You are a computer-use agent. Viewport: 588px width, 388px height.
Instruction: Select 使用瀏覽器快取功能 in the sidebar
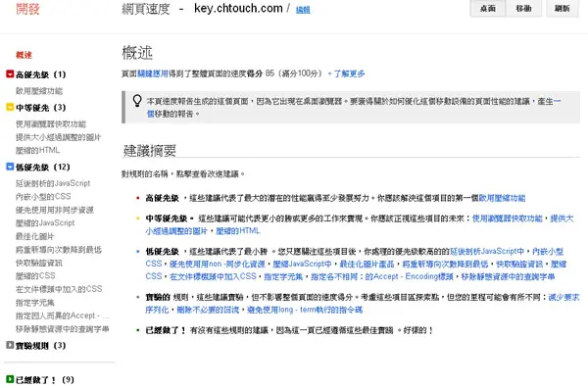click(51, 123)
